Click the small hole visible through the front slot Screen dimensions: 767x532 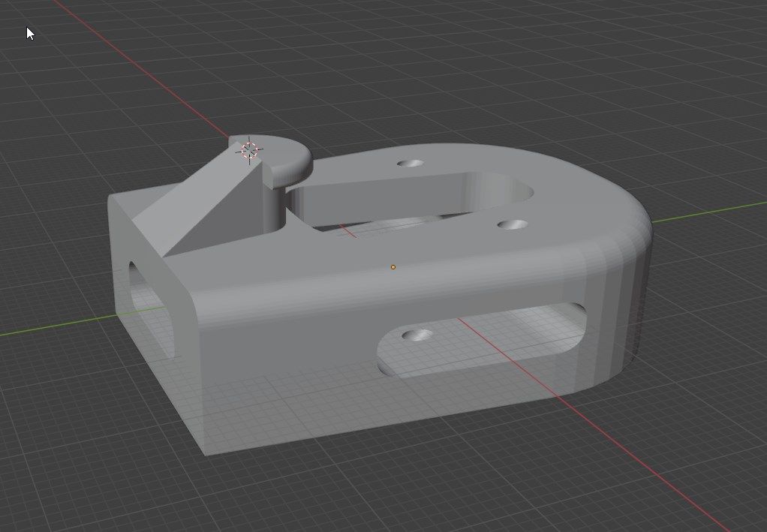pyautogui.click(x=417, y=335)
